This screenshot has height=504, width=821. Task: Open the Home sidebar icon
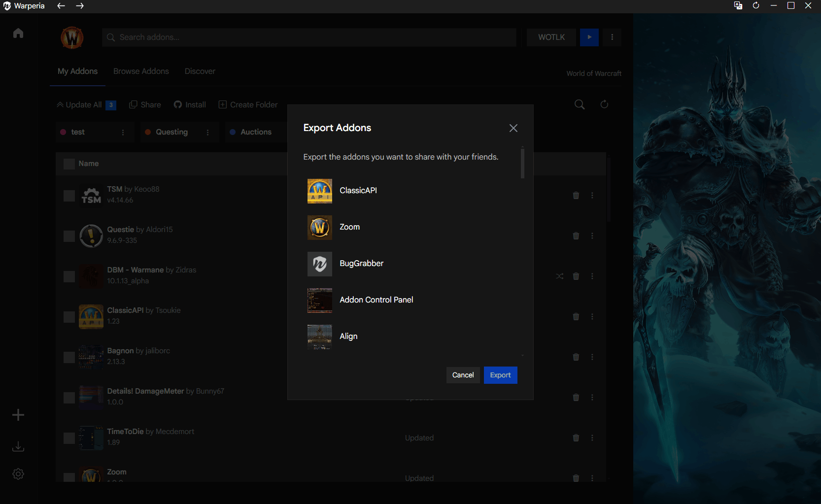18,33
